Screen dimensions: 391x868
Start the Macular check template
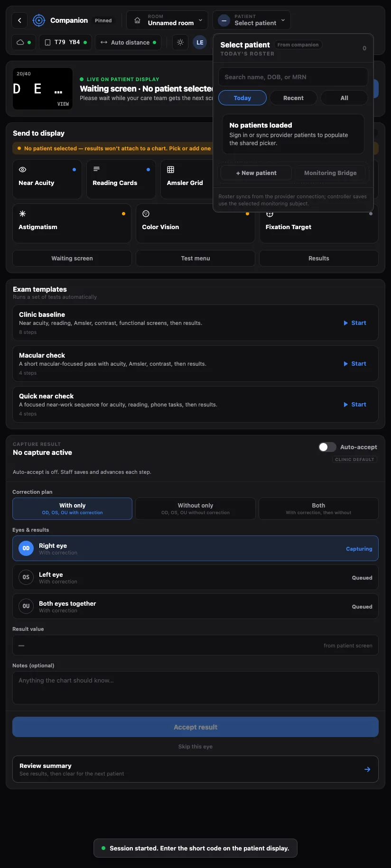[x=355, y=364]
